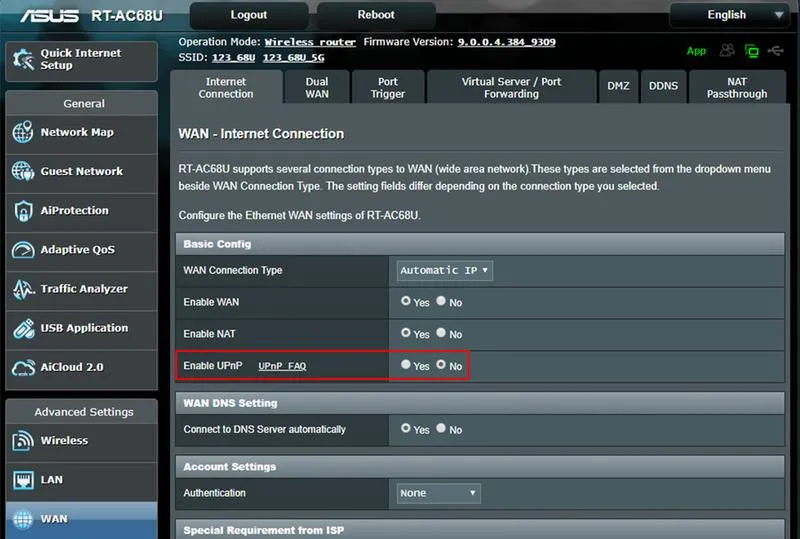Open Network Map menu label
Screen dimensions: 800x539
(77, 132)
